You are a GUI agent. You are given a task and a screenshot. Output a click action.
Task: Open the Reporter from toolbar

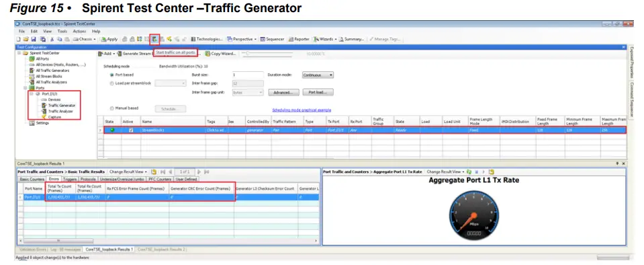coord(299,39)
